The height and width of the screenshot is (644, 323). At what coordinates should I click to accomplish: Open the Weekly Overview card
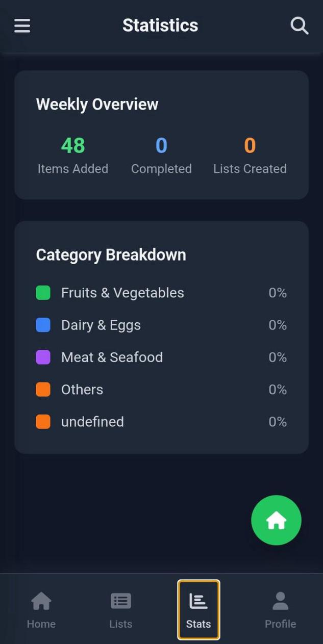point(161,134)
